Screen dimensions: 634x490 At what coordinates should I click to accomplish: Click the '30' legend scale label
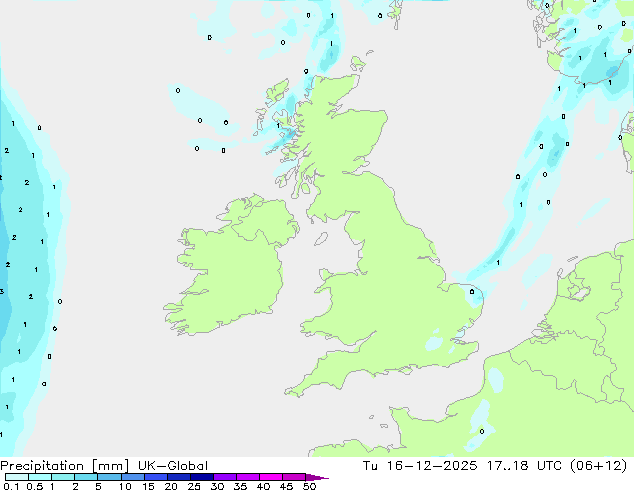[x=217, y=486]
